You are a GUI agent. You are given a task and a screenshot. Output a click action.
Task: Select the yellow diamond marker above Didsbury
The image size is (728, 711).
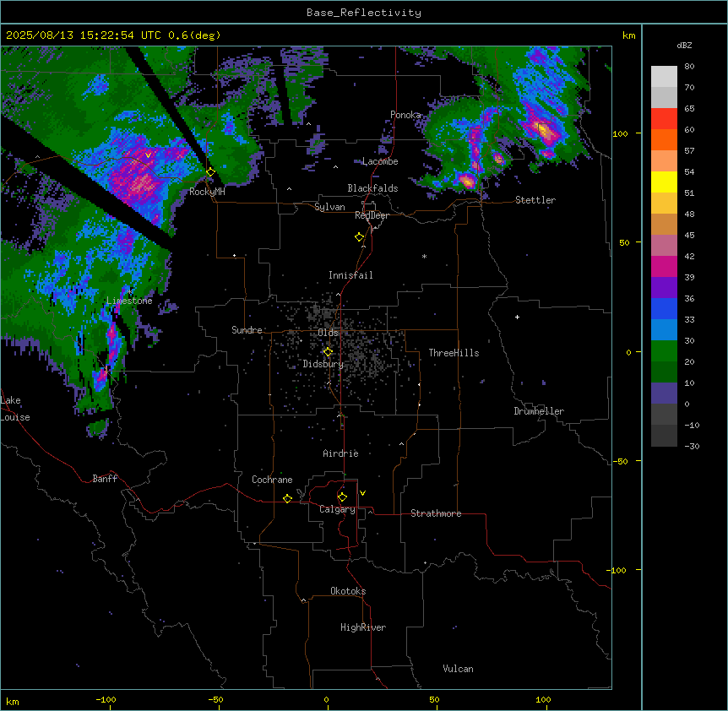coord(328,352)
